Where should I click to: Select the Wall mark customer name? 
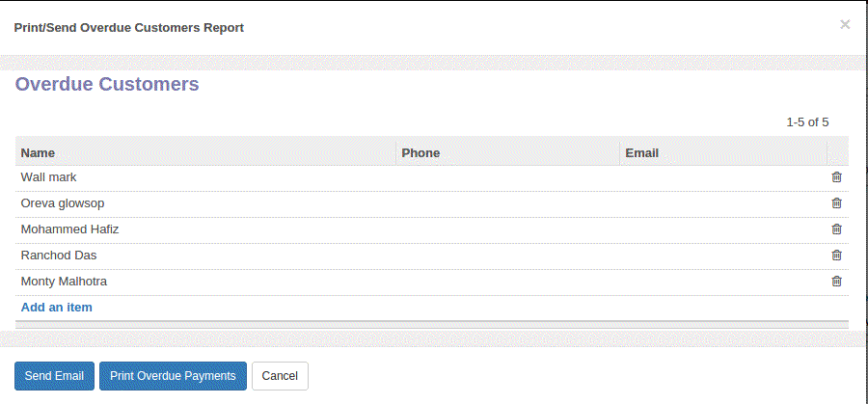tap(49, 177)
